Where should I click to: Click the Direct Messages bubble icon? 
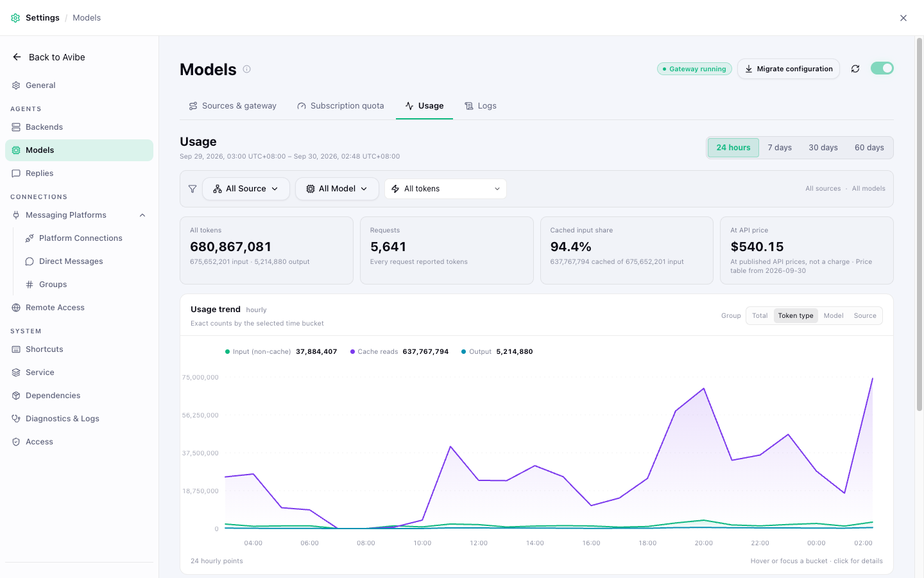30,261
